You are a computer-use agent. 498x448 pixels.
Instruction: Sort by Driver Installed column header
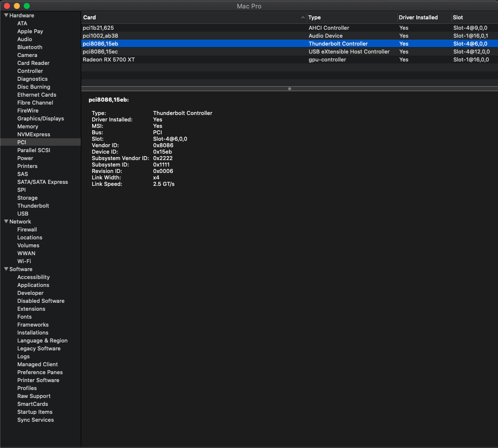(424, 17)
